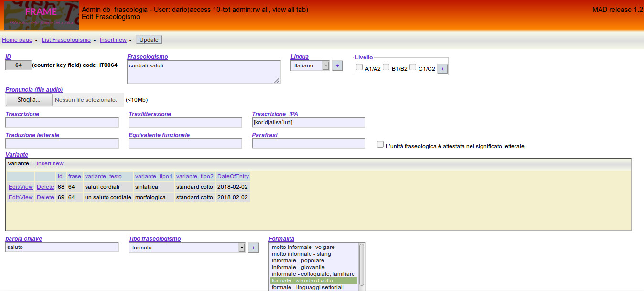
Task: Click Sfoglia to choose audio file
Action: pyautogui.click(x=29, y=100)
